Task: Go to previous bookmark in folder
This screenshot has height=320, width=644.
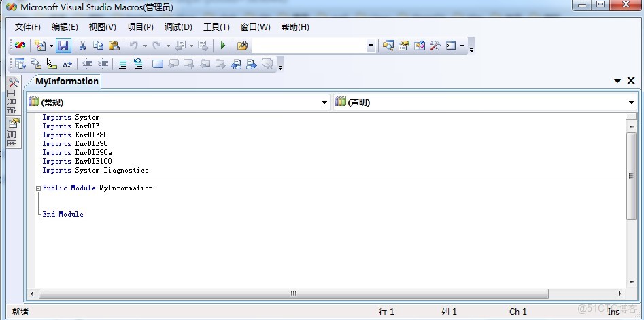Action: coord(205,64)
